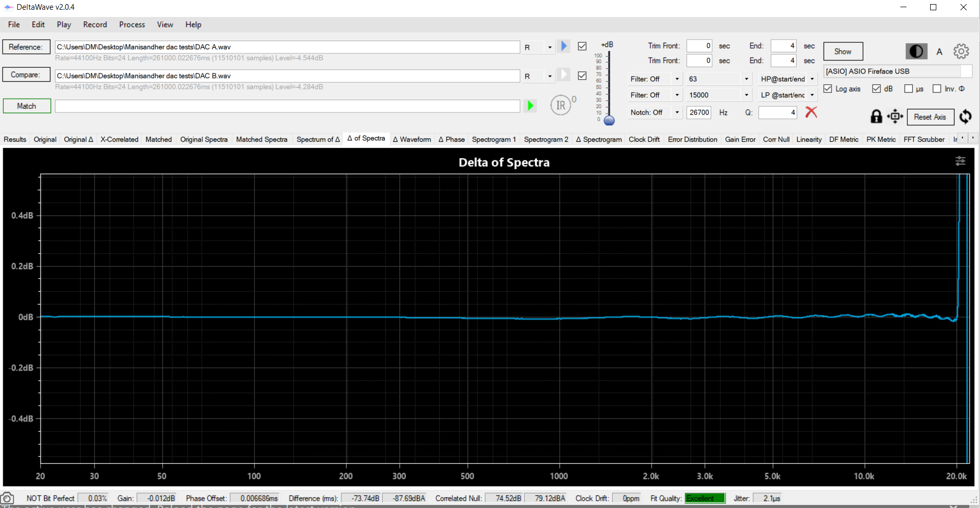Screen dimensions: 980x508
Task: Toggle the Reference file checkbox
Action: pos(582,46)
